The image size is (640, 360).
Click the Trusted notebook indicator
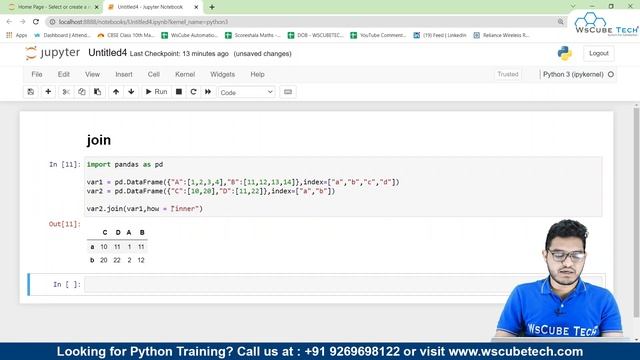click(x=508, y=74)
